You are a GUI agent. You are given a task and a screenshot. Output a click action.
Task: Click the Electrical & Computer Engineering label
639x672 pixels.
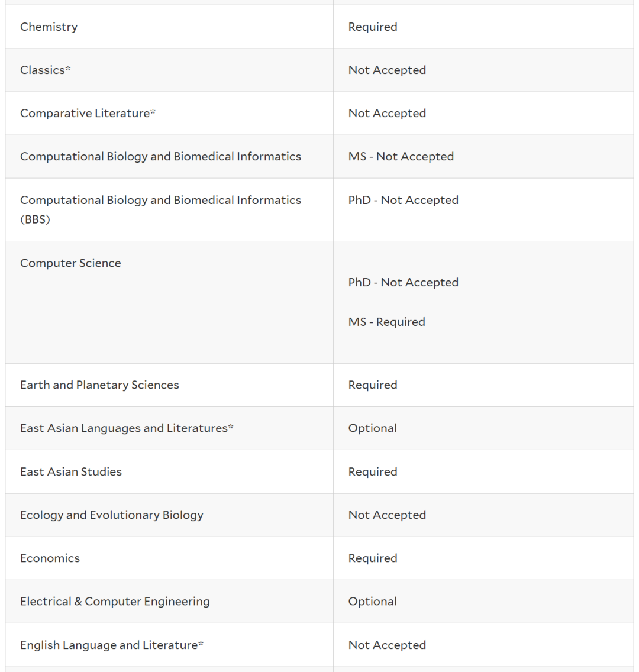(115, 602)
